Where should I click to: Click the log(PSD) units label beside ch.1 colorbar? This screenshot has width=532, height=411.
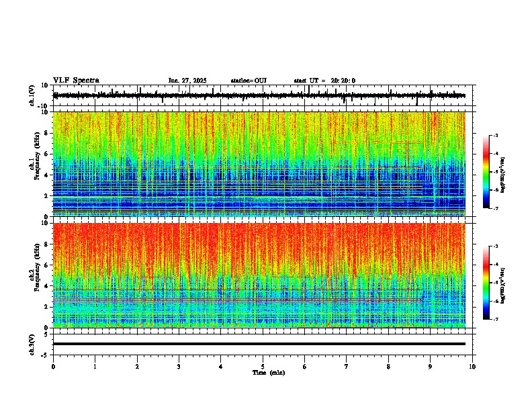[x=503, y=175]
